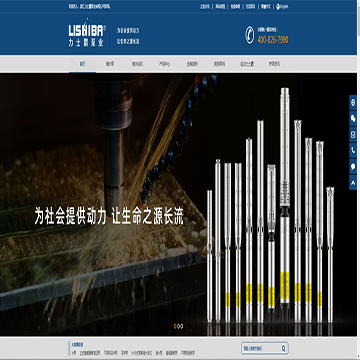360x360 pixels.
Task: Click the phone handset icon in floating sidebar
Action: click(353, 150)
